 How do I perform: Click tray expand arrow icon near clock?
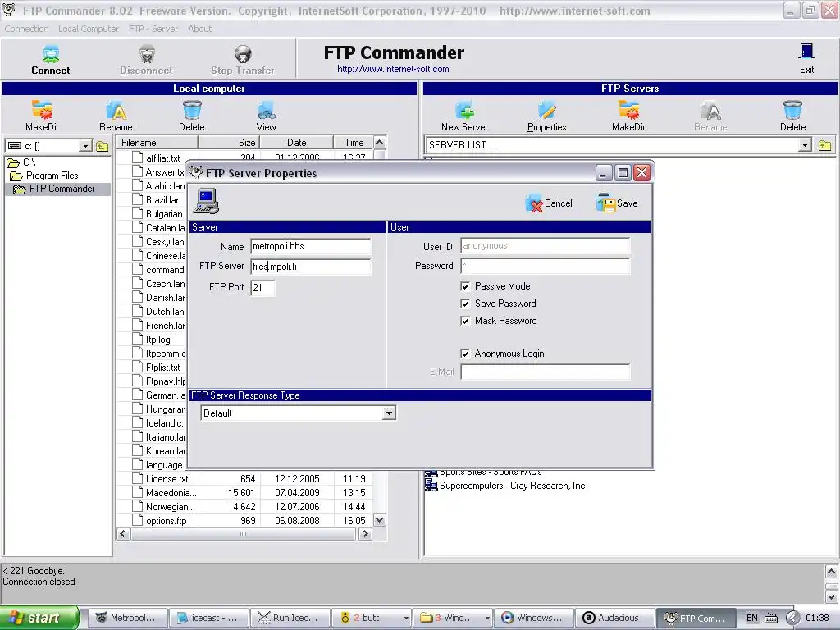click(793, 619)
